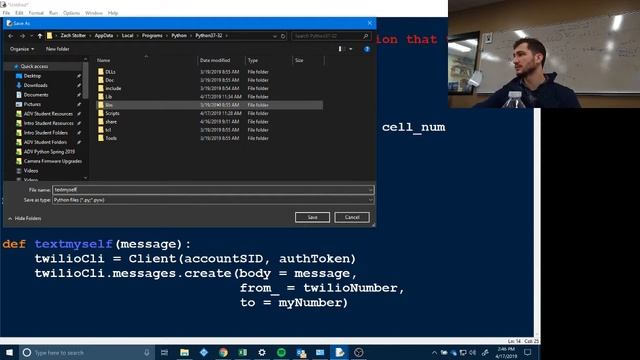Open Intro Student Folders shortcut

click(x=45, y=133)
